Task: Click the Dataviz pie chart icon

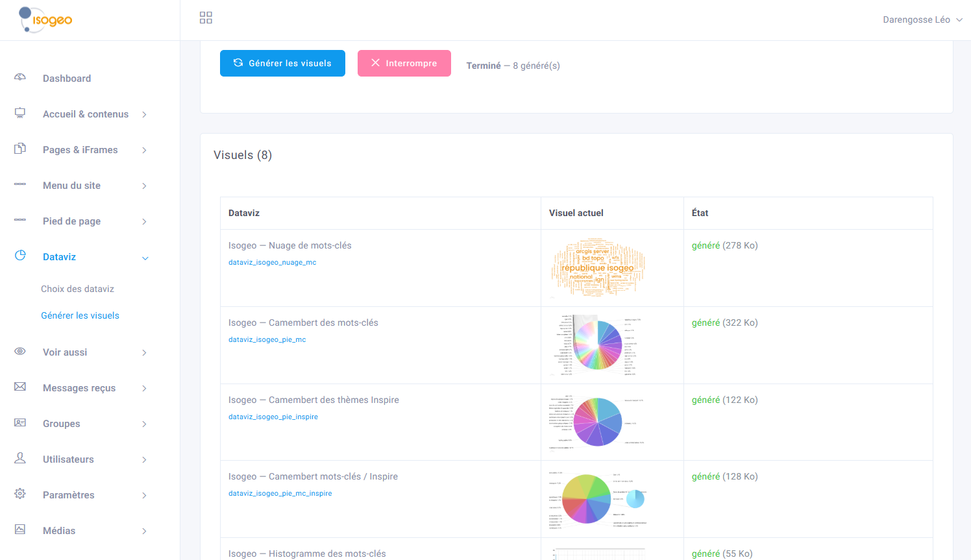Action: (x=20, y=256)
